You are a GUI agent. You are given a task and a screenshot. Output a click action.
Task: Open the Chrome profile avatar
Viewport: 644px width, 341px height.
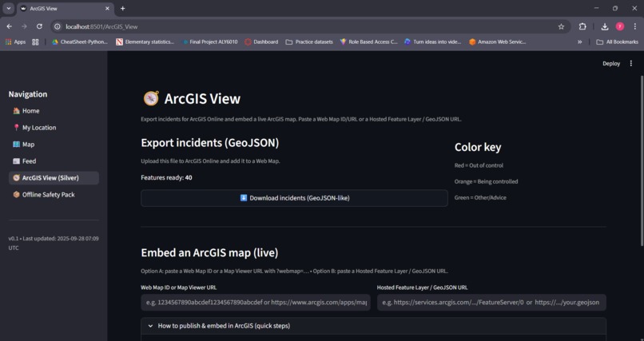click(x=620, y=26)
